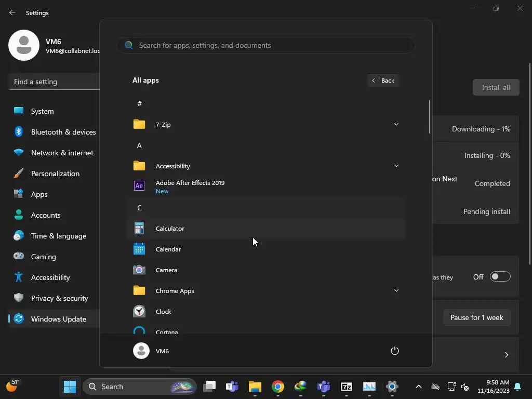Image resolution: width=532 pixels, height=399 pixels.
Task: Launch Calculator from All apps list
Action: 266,229
